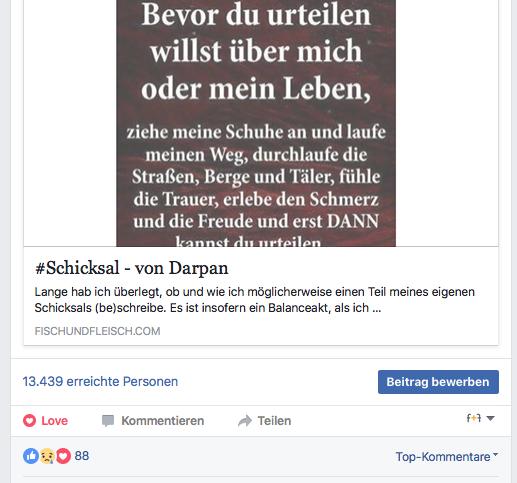Open the 13.439 erreichte Personen link
The width and height of the screenshot is (517, 483).
coord(100,381)
